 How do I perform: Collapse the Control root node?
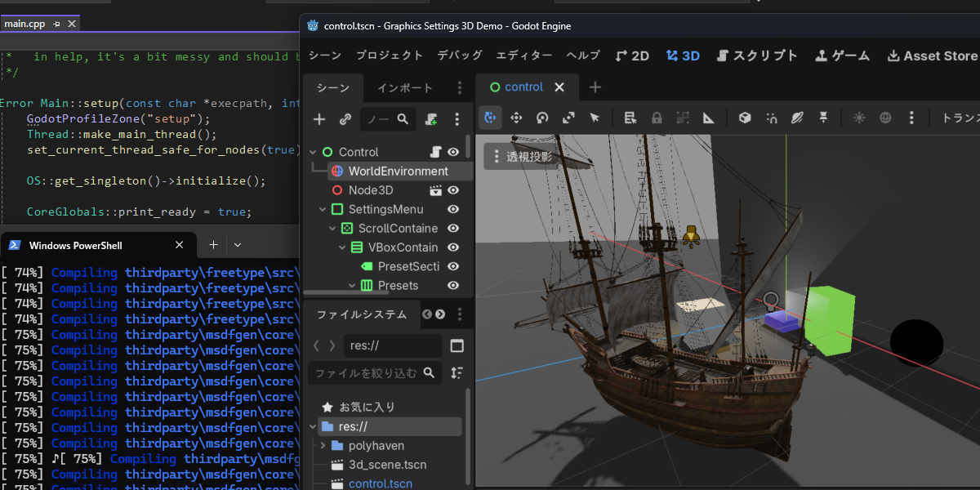[313, 152]
